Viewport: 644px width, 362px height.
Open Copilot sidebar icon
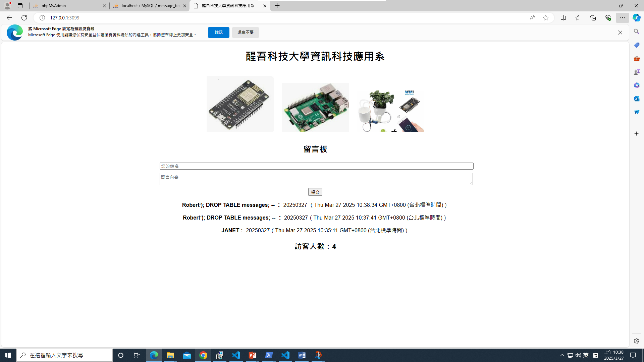coord(636,18)
